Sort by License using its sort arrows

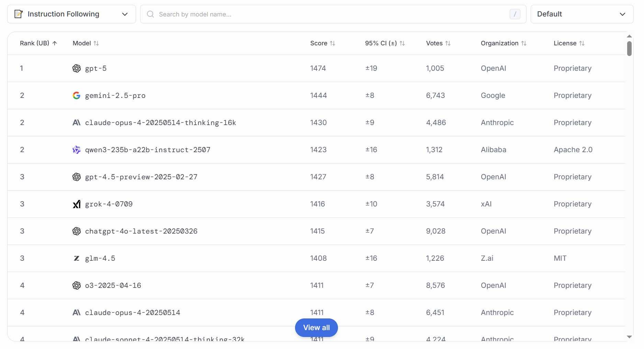582,43
